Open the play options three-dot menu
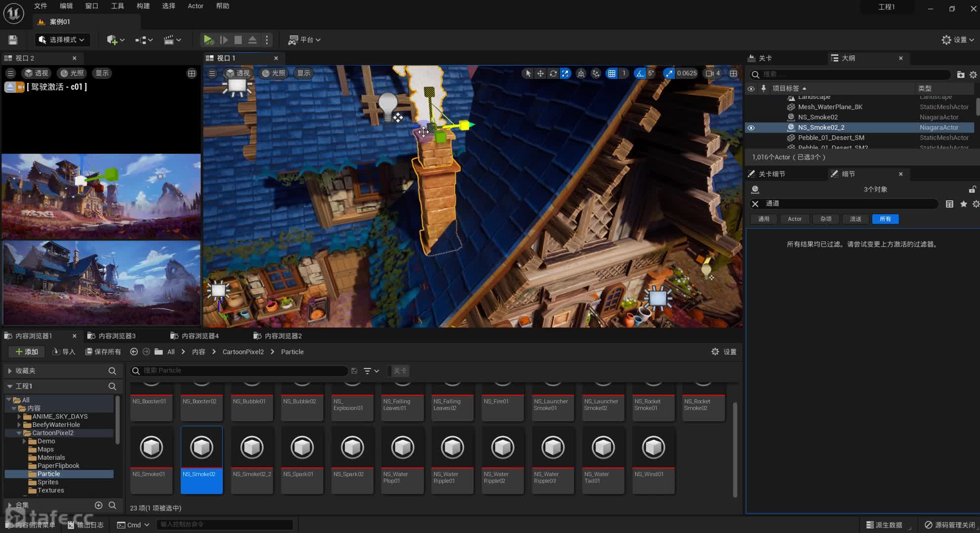Viewport: 980px width, 533px height. [x=267, y=40]
